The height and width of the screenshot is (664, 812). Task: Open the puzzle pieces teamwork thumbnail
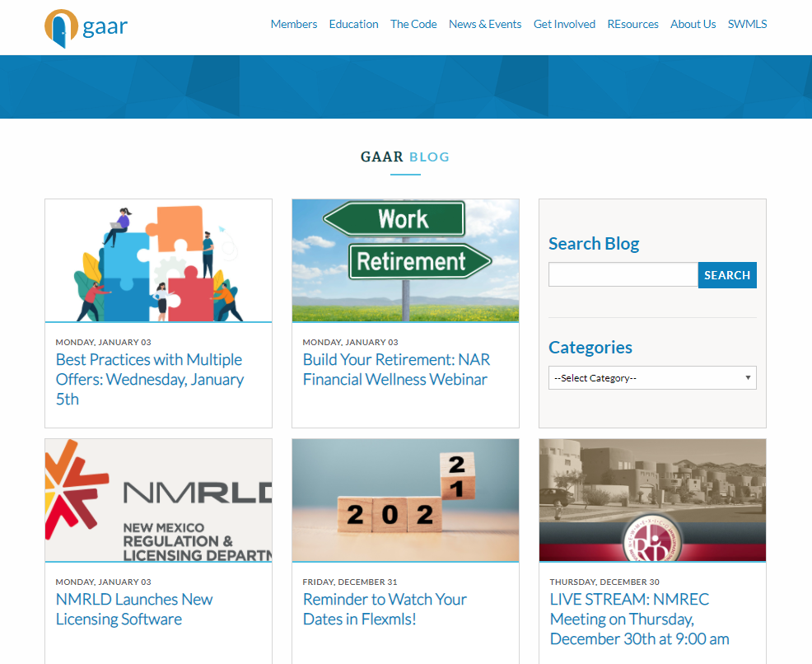pos(158,260)
